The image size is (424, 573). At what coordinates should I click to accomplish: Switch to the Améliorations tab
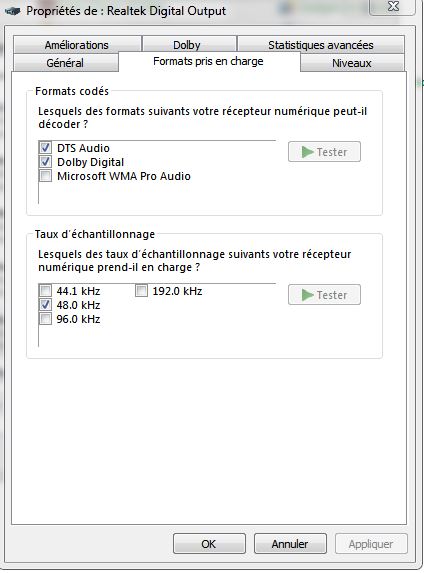click(77, 45)
